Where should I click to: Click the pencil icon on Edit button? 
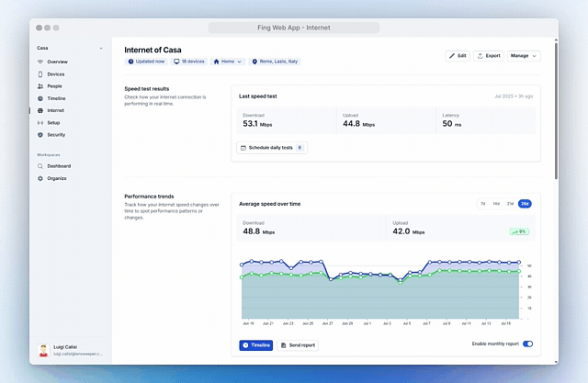coord(452,56)
